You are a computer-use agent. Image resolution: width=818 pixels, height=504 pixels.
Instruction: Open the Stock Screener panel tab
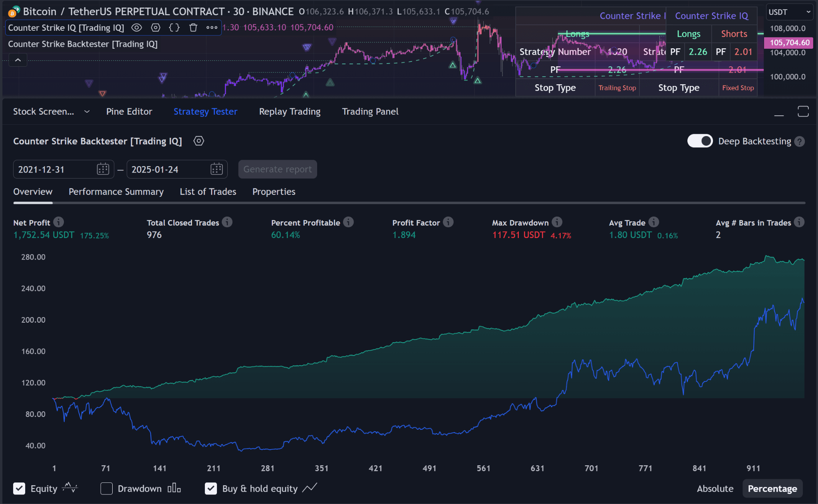(44, 112)
